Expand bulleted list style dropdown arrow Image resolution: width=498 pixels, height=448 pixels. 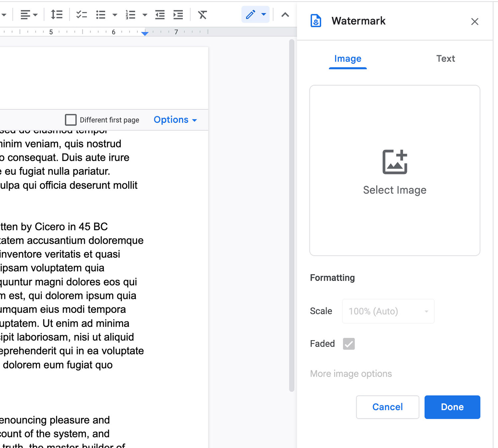tap(115, 15)
